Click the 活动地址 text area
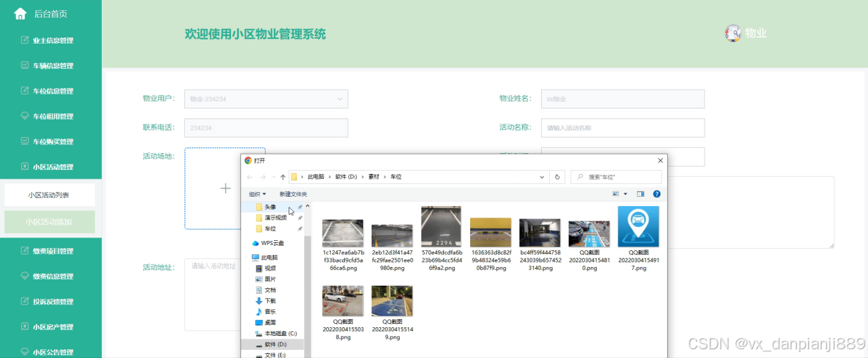Viewport: 868px width, 358px height. click(212, 295)
